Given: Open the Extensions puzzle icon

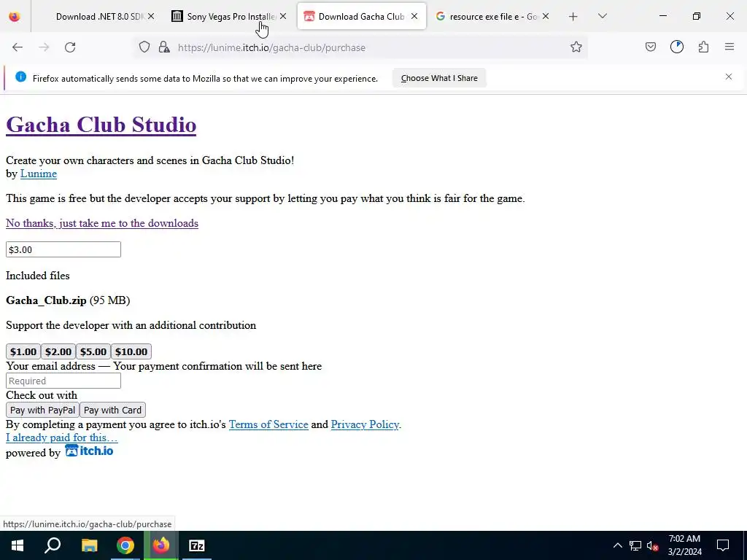Looking at the screenshot, I should (703, 47).
